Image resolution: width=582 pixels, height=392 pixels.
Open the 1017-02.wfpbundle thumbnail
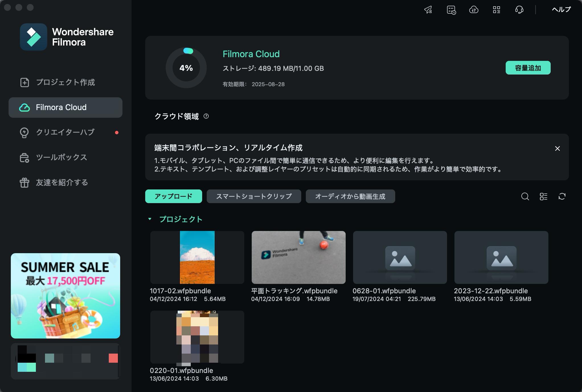tap(197, 257)
